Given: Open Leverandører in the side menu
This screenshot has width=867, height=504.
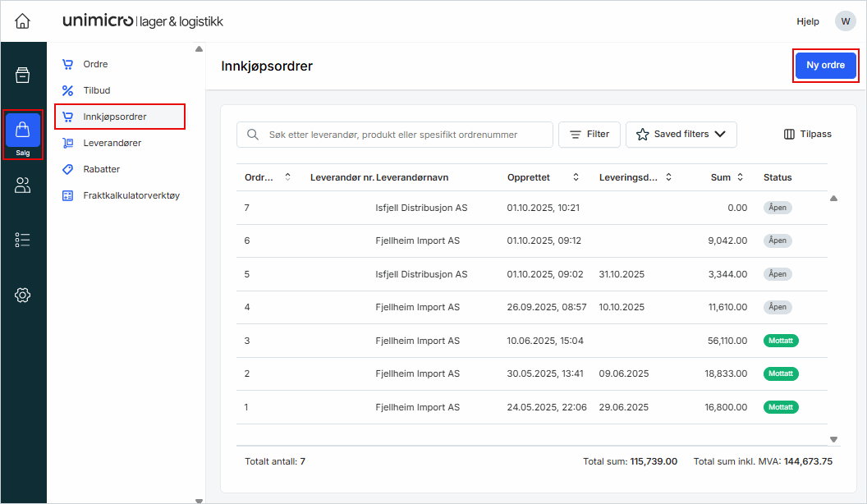Looking at the screenshot, I should [x=112, y=143].
